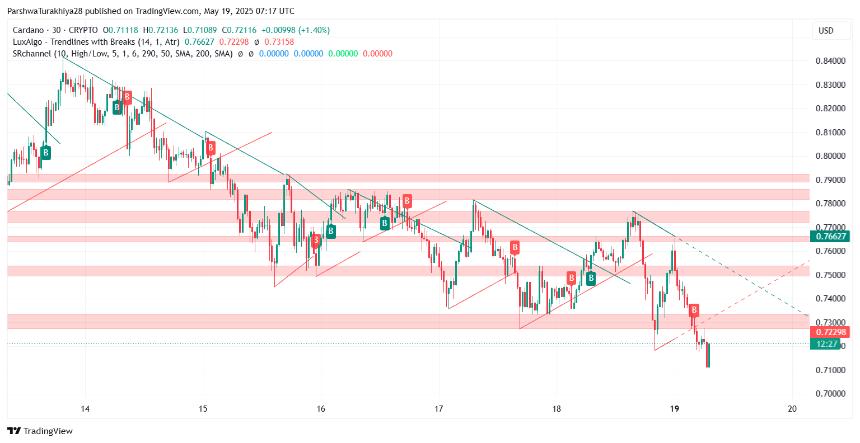
Task: Click the high value H0.72136
Action: pyautogui.click(x=162, y=30)
